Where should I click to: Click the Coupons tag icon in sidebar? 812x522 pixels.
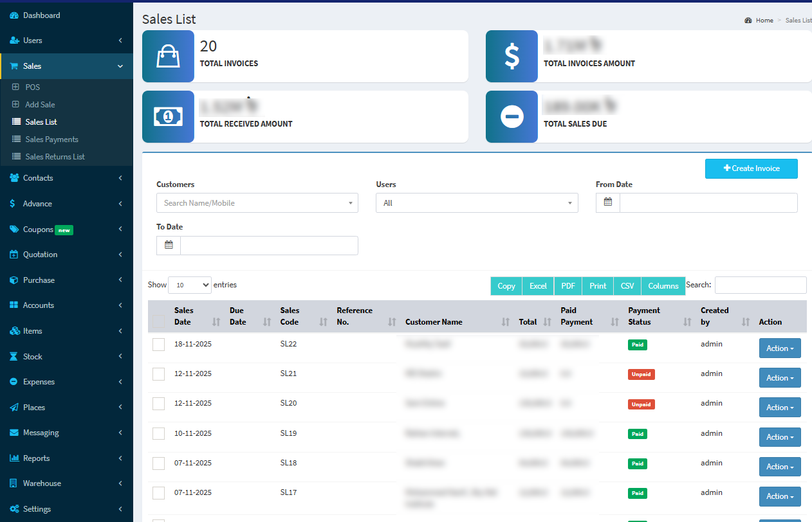tap(14, 230)
